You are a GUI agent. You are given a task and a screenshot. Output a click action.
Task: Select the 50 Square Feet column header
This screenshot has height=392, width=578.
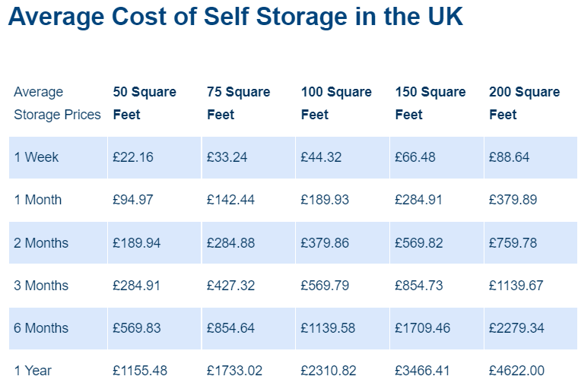[x=144, y=103]
